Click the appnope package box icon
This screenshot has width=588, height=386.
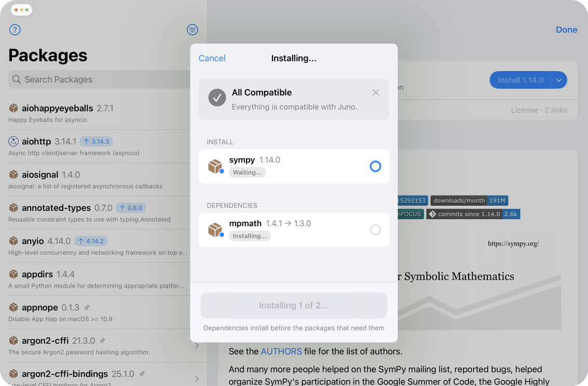pyautogui.click(x=13, y=307)
